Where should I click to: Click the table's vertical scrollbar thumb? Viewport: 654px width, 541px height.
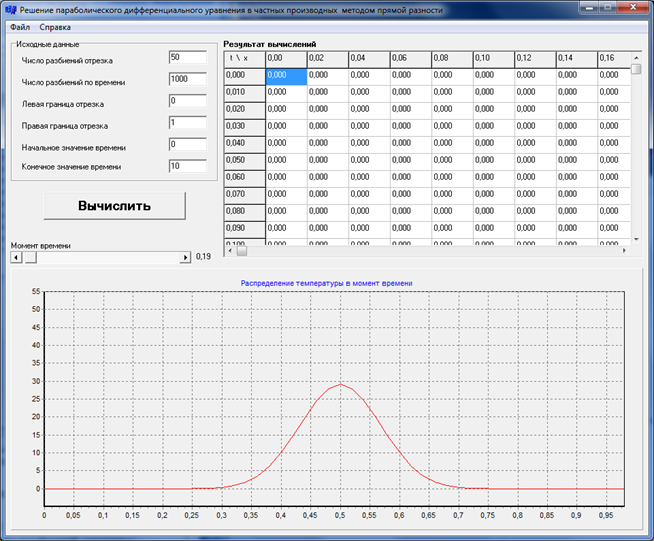(x=636, y=69)
